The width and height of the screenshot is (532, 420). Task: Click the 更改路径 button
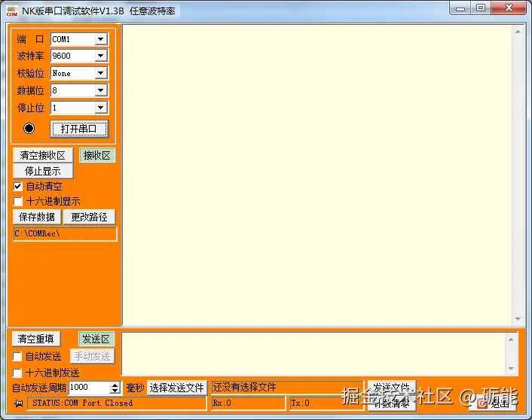[x=89, y=217]
